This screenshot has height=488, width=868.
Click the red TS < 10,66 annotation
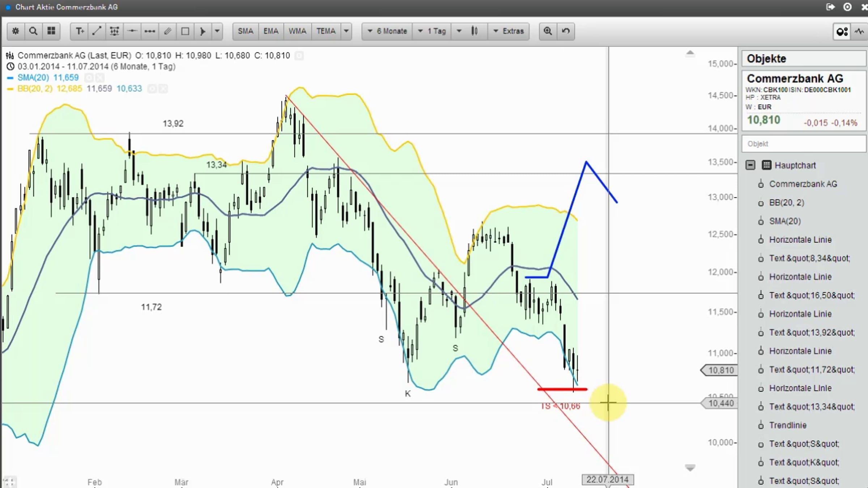(561, 406)
